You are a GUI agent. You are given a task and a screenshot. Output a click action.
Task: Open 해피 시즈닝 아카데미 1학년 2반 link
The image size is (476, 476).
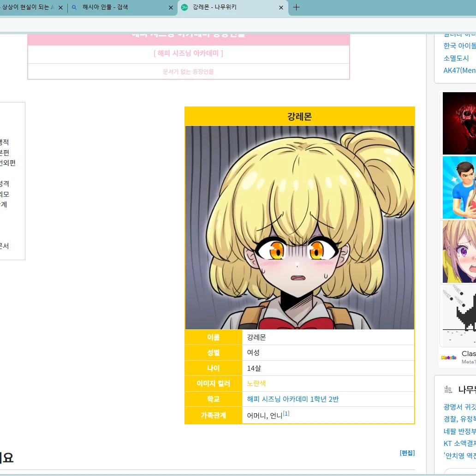point(292,399)
